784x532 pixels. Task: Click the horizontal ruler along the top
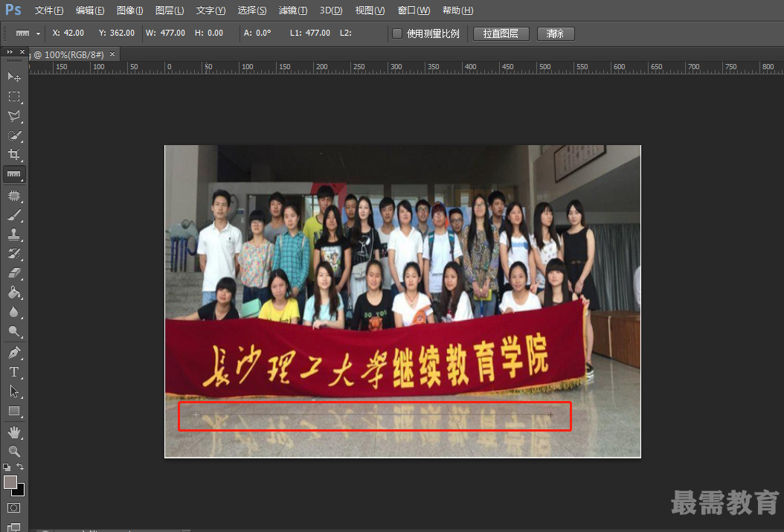pos(406,67)
